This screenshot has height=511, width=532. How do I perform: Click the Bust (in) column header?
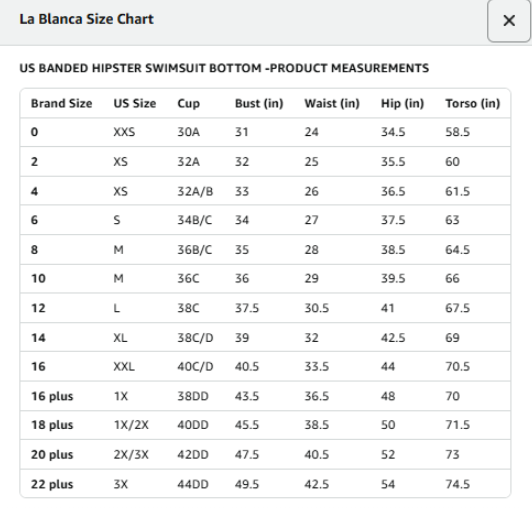259,103
